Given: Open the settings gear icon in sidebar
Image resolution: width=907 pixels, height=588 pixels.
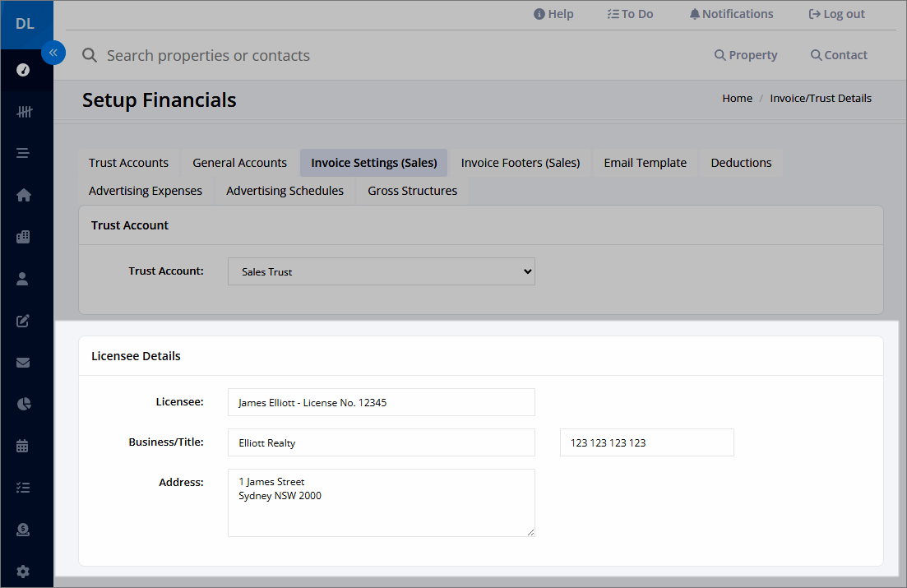Looking at the screenshot, I should coord(23,572).
